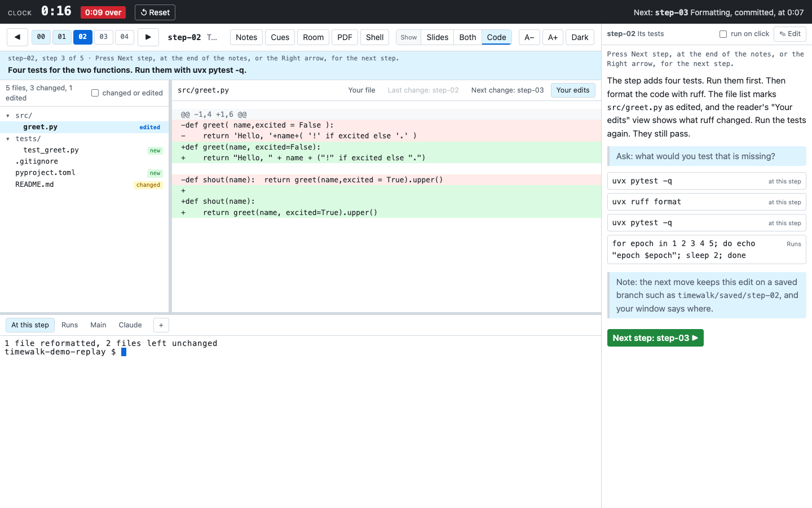Go to next step arrow
The width and height of the screenshot is (812, 508).
pos(148,37)
